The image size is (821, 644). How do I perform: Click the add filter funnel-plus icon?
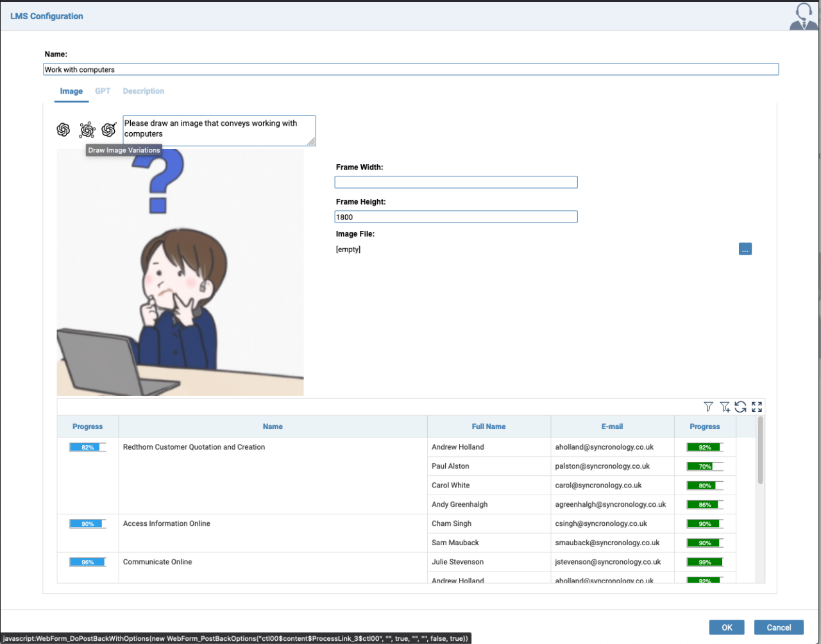coord(725,407)
